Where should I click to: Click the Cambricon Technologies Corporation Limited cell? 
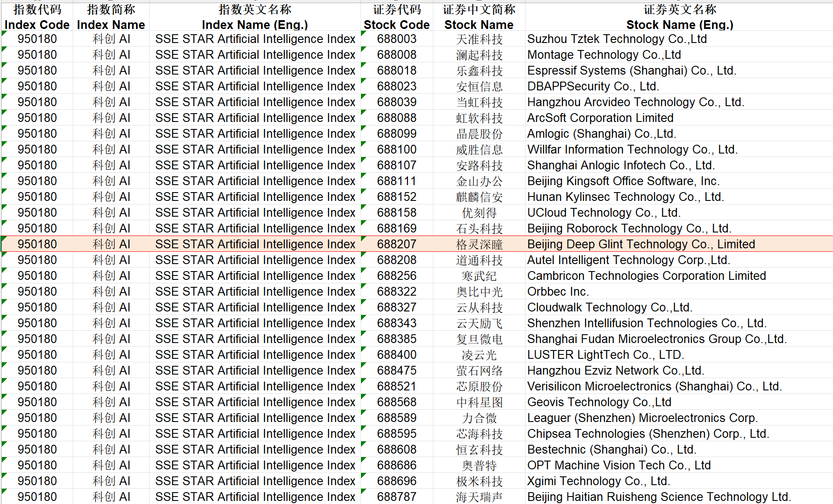coord(646,276)
